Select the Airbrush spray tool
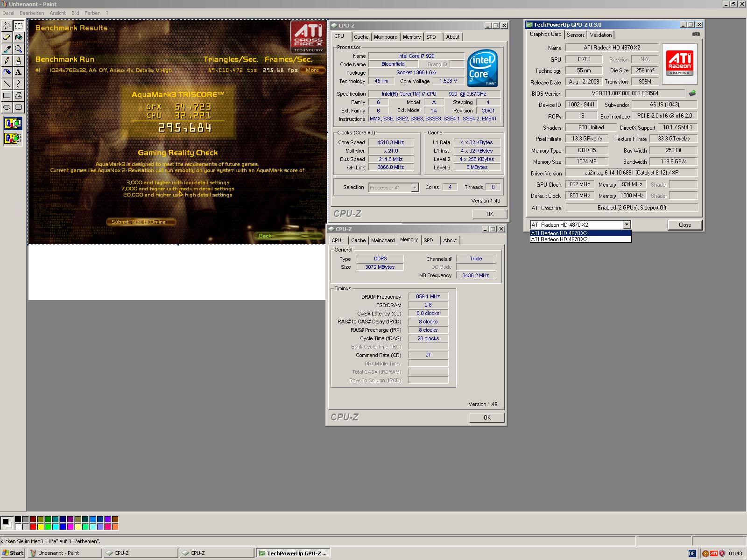Screen dimensions: 747x560 click(x=7, y=72)
